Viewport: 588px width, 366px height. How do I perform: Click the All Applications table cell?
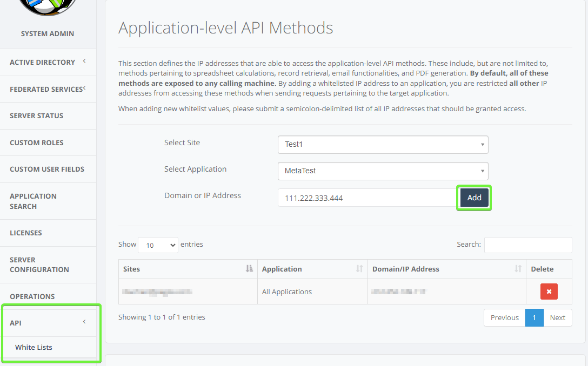click(312, 292)
